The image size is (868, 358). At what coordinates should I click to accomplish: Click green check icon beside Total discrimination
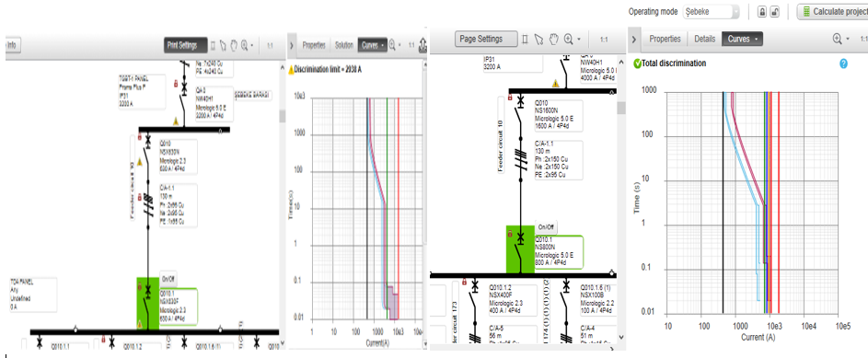(x=637, y=64)
